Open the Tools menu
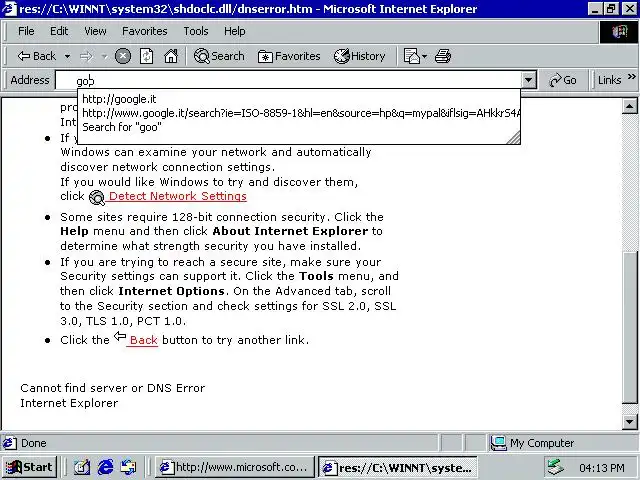 pos(196,31)
